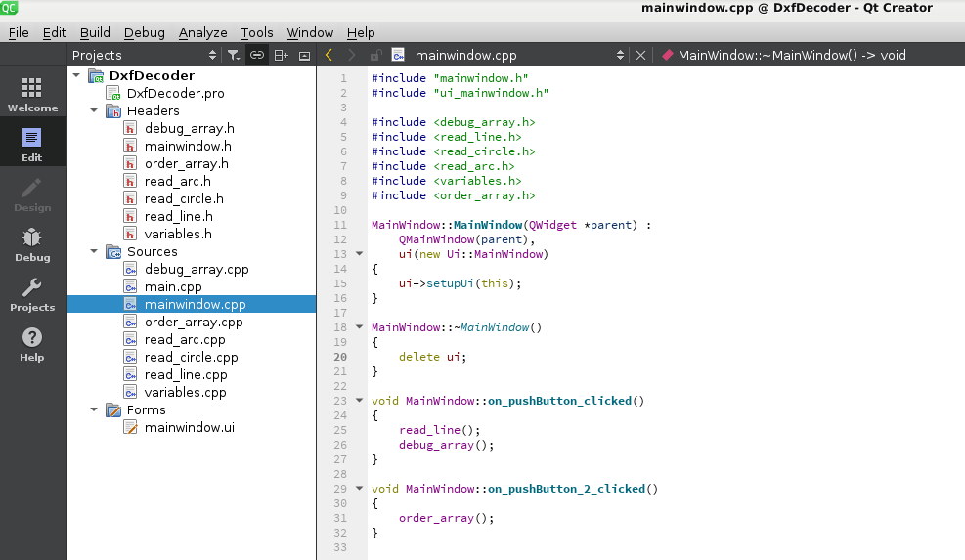
Task: Open the Window menu
Action: pyautogui.click(x=310, y=32)
